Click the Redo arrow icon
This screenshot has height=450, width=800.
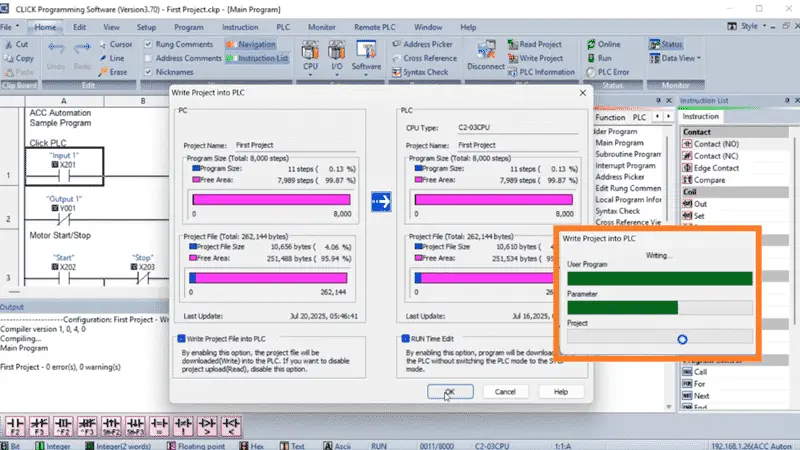pos(82,48)
